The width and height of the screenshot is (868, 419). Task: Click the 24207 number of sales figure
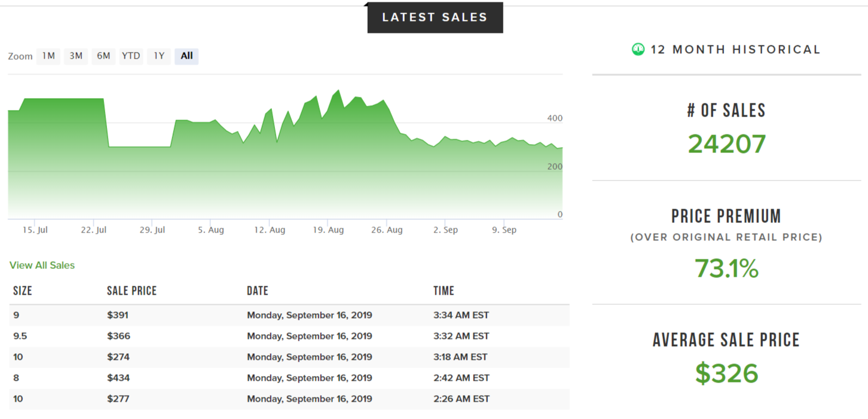(726, 144)
